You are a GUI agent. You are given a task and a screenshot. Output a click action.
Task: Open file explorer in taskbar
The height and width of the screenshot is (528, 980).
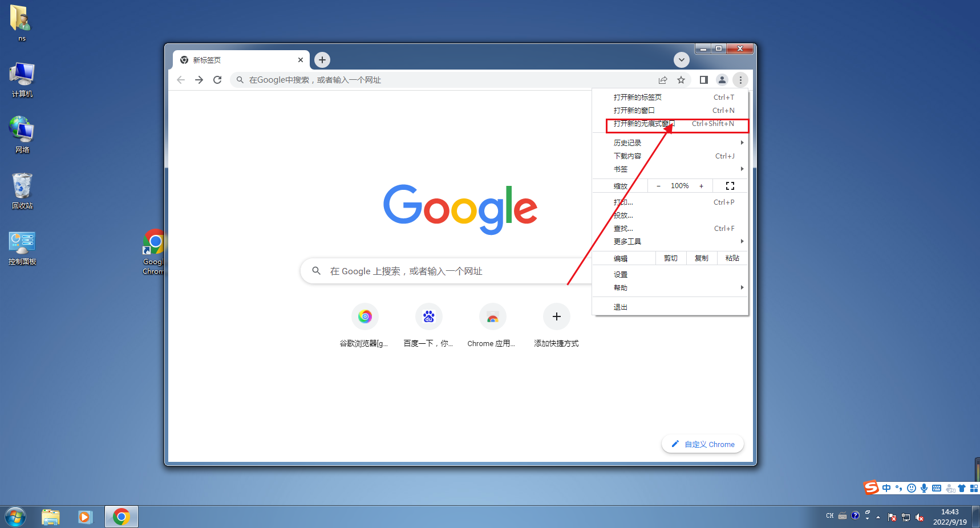(51, 517)
